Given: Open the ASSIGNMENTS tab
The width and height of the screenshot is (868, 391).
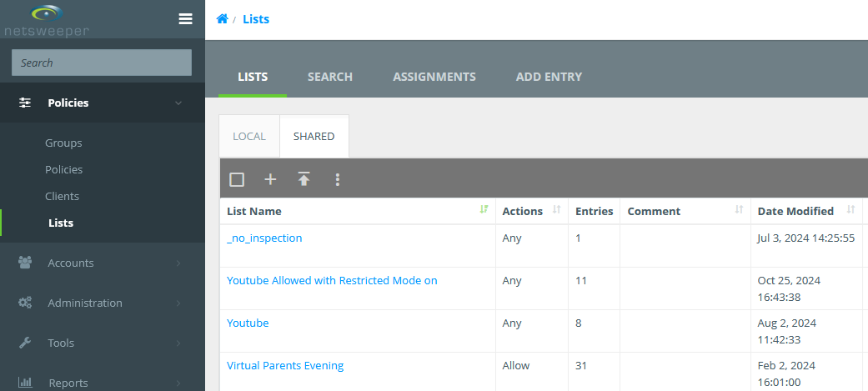Looking at the screenshot, I should click(434, 77).
